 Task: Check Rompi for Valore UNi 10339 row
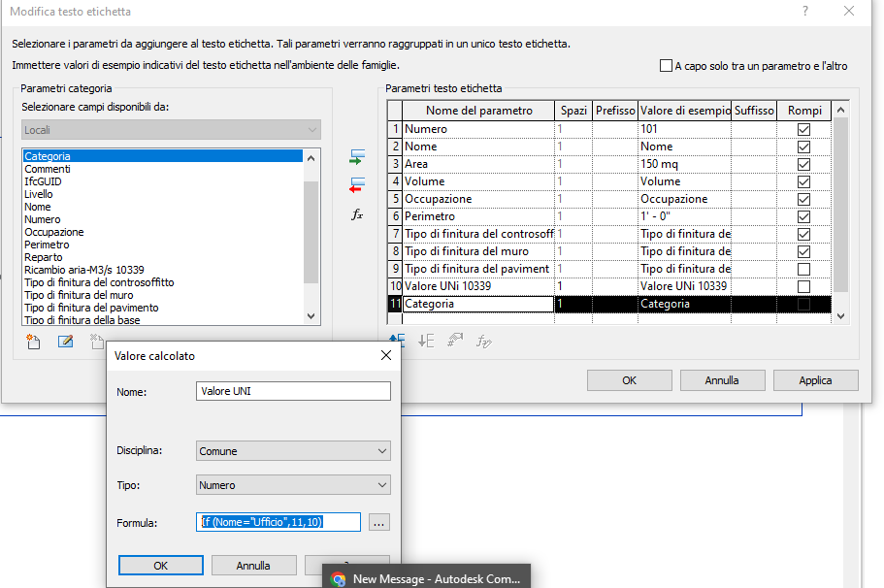pos(803,286)
